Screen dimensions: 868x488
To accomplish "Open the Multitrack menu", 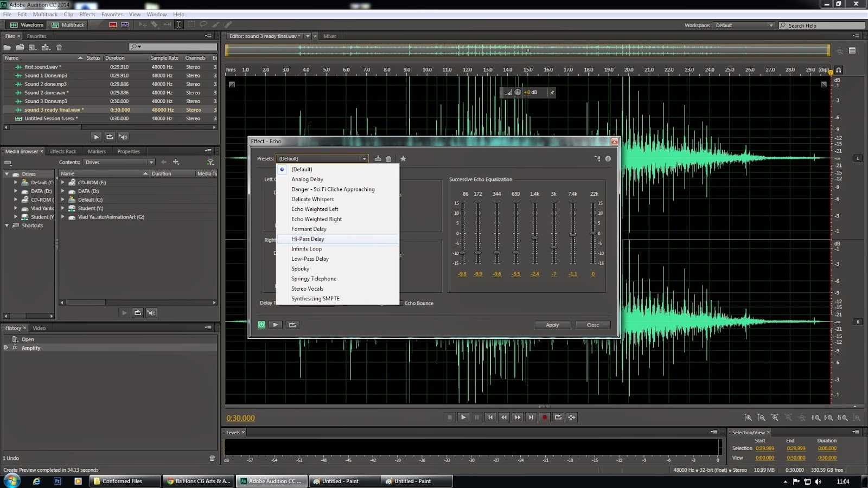I will (45, 14).
